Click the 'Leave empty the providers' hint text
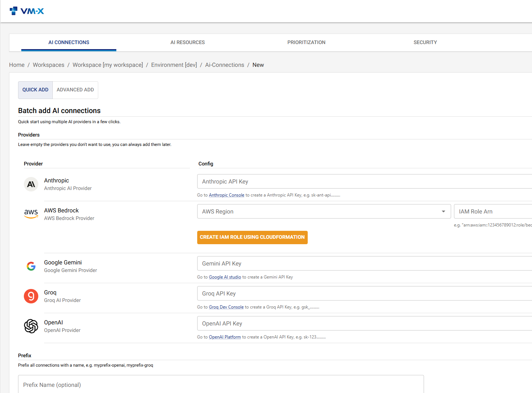The height and width of the screenshot is (393, 532). click(95, 144)
